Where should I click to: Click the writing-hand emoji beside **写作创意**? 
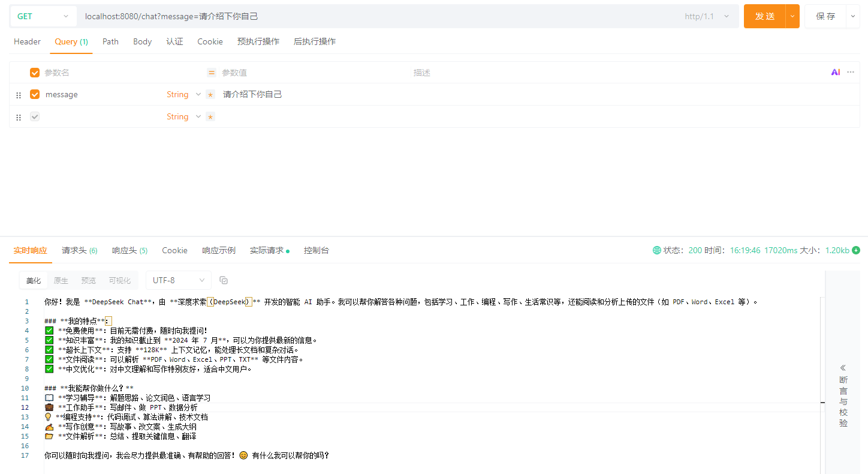(49, 427)
